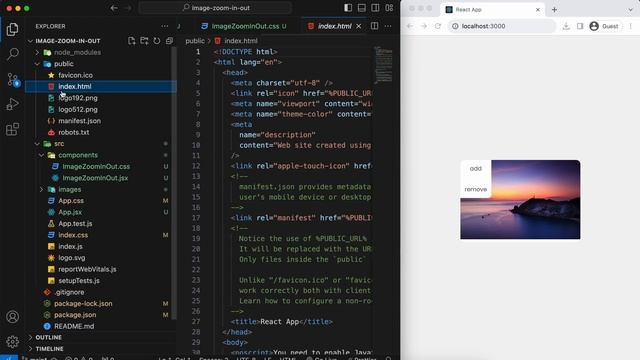Toggle the secondary side bar layout icon
Screen dimensions: 640x360
[375, 8]
